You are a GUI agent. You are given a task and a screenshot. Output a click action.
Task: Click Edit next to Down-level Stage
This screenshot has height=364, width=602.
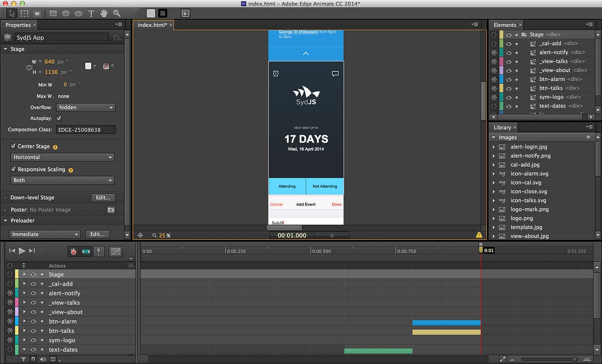pyautogui.click(x=103, y=198)
